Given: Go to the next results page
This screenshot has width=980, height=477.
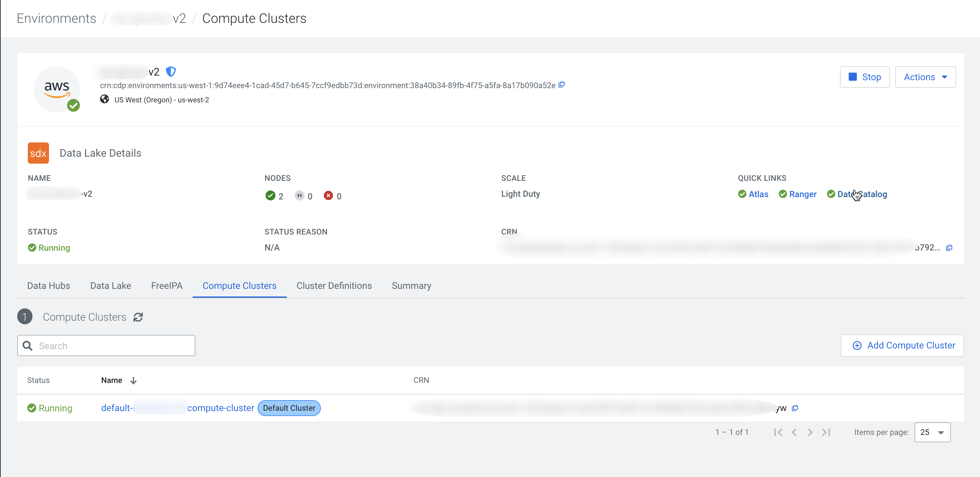Looking at the screenshot, I should (x=810, y=432).
